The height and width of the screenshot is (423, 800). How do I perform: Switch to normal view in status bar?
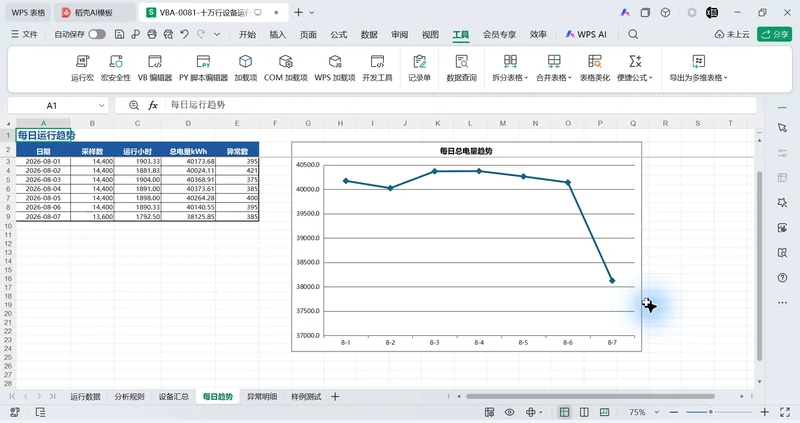564,412
